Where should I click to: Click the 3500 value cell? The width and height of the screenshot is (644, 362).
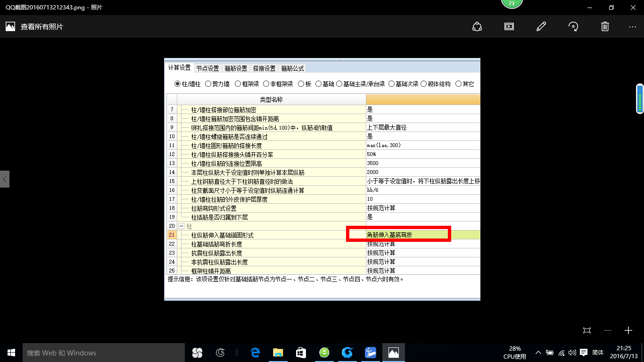tap(423, 163)
